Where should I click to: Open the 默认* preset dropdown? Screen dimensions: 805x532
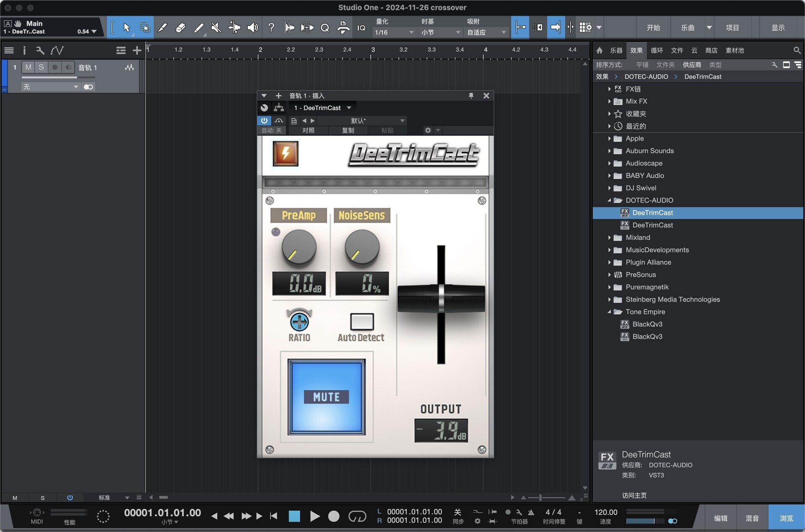click(x=362, y=121)
